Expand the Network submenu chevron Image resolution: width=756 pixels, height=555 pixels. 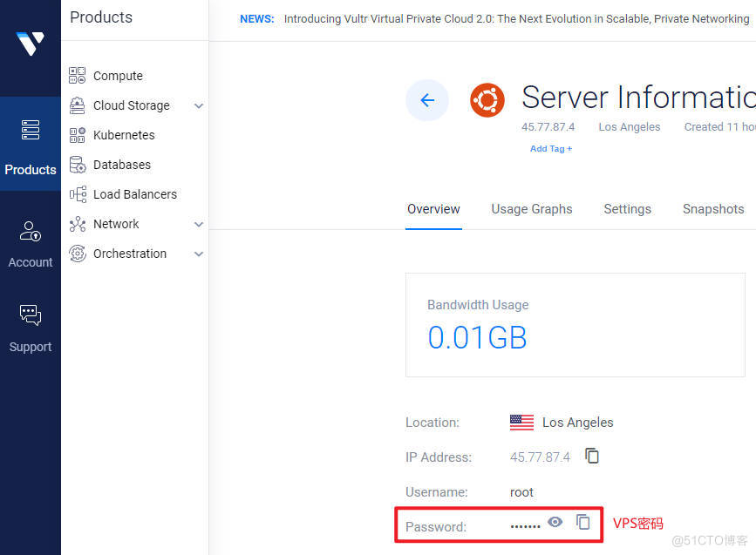(x=199, y=224)
